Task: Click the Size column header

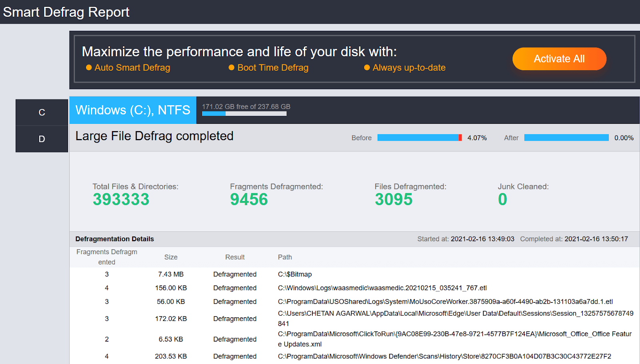Action: [171, 257]
